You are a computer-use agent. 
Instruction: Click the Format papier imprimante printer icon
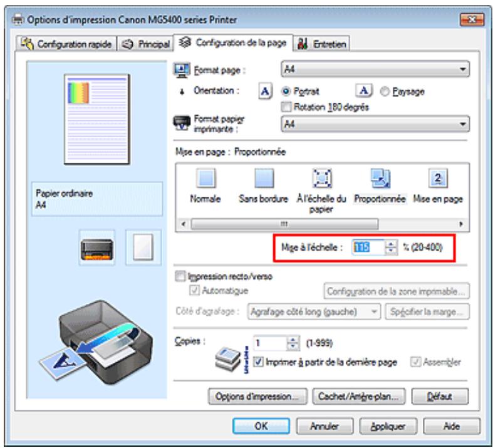click(x=182, y=123)
